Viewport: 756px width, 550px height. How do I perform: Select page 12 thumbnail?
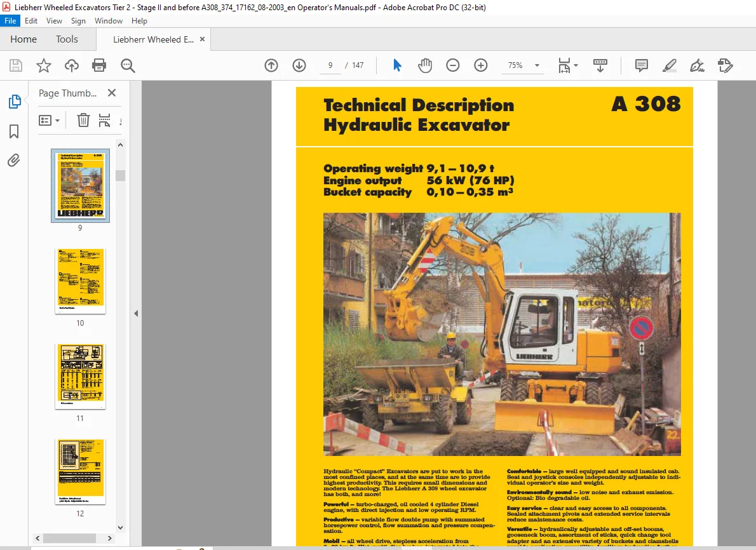tap(81, 471)
